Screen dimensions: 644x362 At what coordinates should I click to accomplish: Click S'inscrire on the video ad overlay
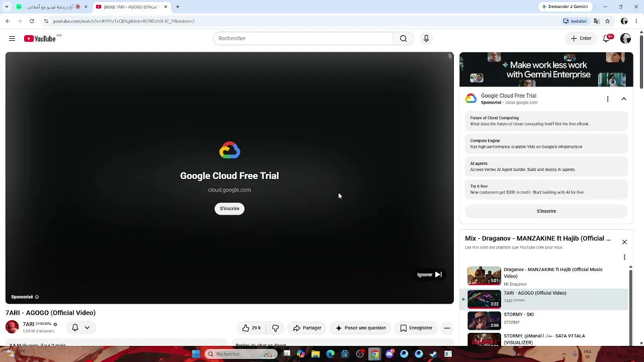coord(229,209)
